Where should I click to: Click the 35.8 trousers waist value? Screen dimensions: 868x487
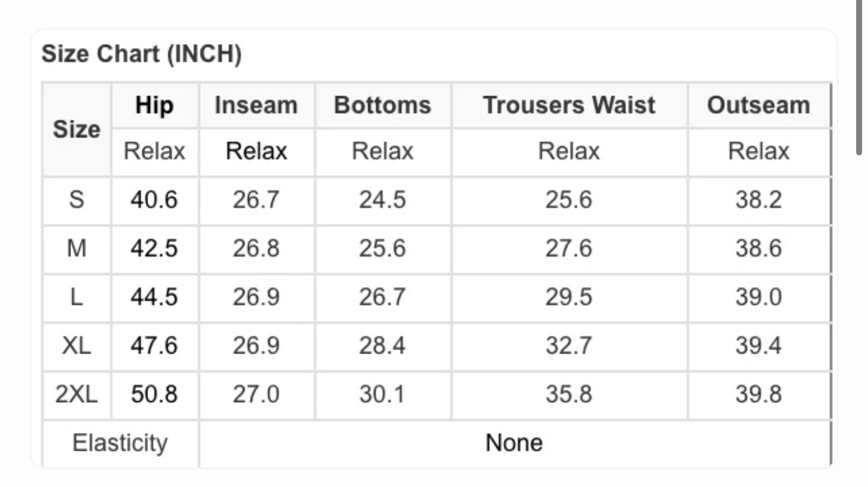tap(569, 395)
